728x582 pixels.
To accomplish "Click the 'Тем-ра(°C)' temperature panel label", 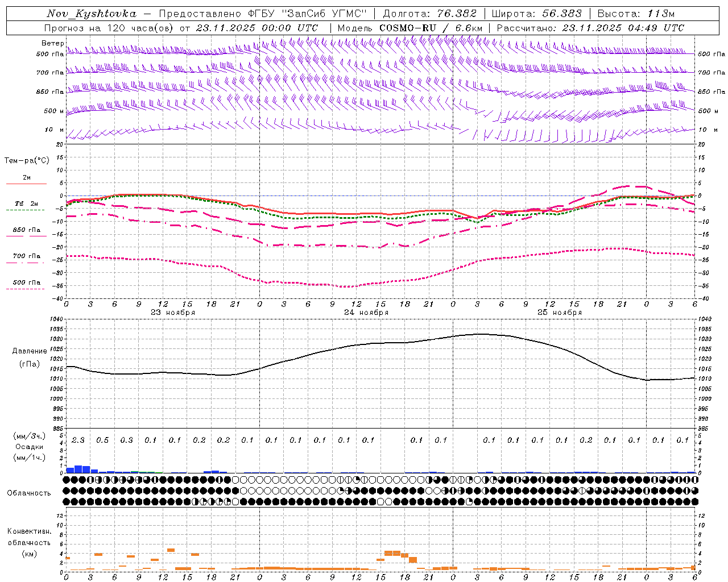I will coord(27,161).
